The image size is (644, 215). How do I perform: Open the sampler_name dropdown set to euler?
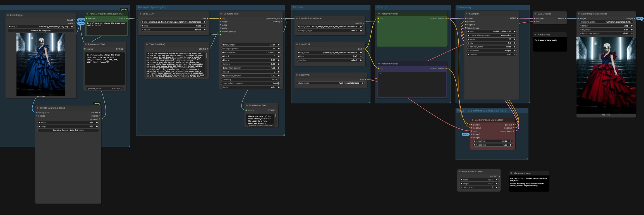(492, 47)
